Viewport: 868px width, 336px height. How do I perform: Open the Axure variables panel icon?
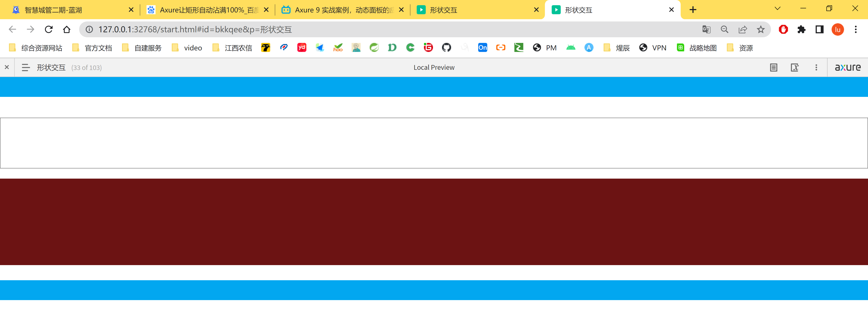coord(795,68)
